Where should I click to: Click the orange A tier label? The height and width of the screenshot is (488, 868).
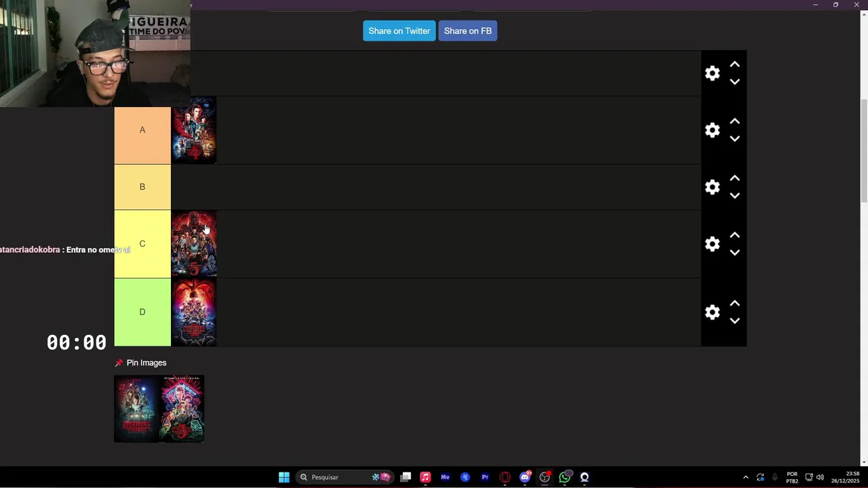coord(142,130)
